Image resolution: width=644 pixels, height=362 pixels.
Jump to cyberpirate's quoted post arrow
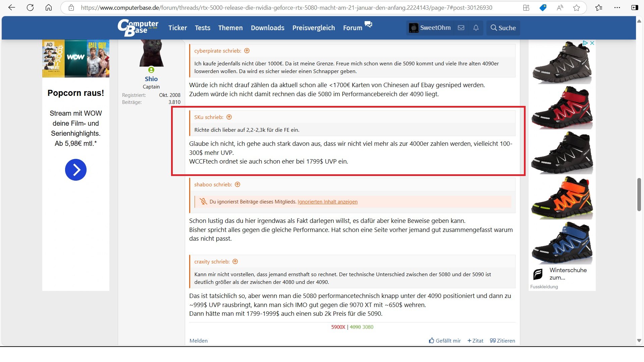(x=247, y=51)
